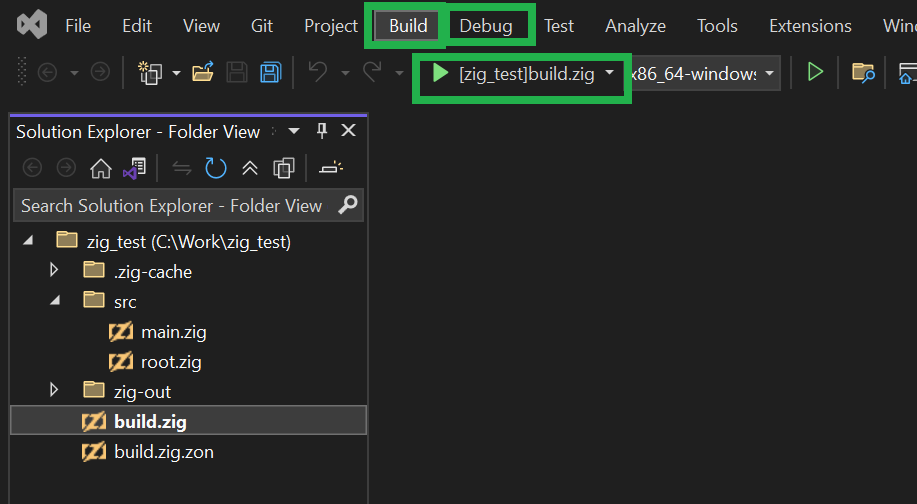Collapse the src folder
The image size is (917, 504).
[x=54, y=301]
